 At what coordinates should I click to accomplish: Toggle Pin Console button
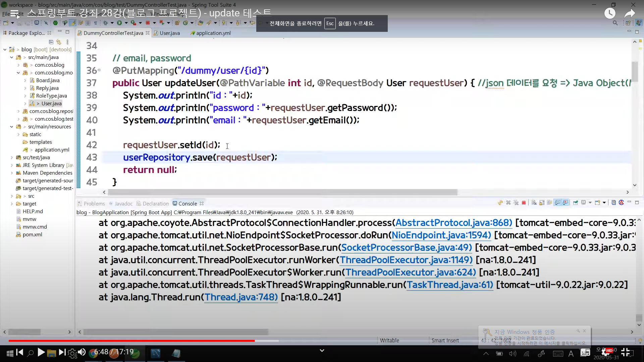tap(576, 203)
